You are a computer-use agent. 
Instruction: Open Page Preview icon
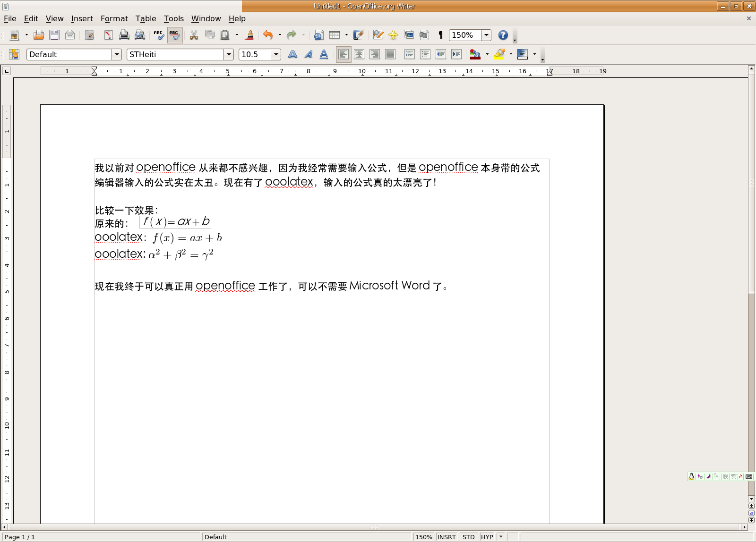coord(140,35)
